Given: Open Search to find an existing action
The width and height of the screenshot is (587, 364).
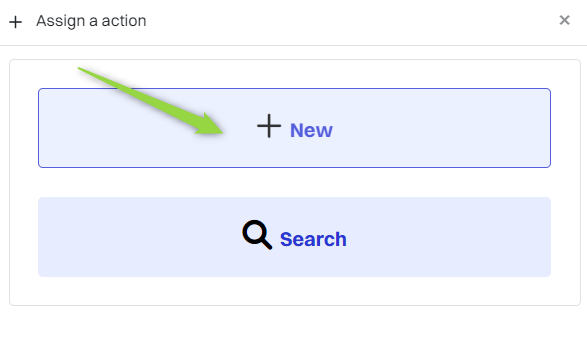Looking at the screenshot, I should tap(294, 237).
